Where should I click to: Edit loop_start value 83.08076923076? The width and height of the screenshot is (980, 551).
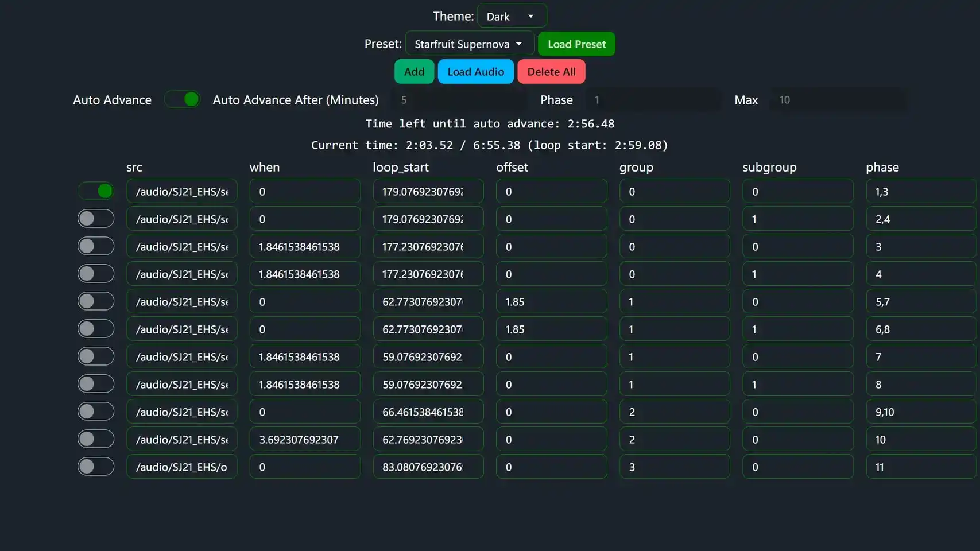point(428,467)
